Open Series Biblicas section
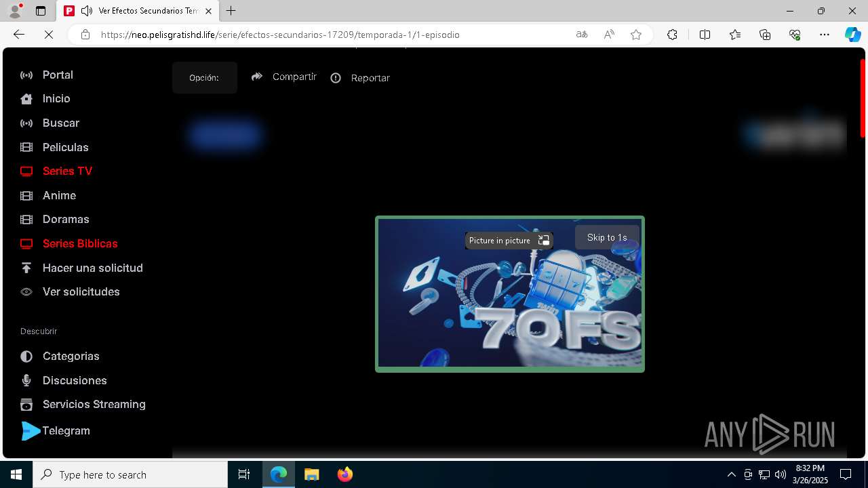 pyautogui.click(x=80, y=243)
